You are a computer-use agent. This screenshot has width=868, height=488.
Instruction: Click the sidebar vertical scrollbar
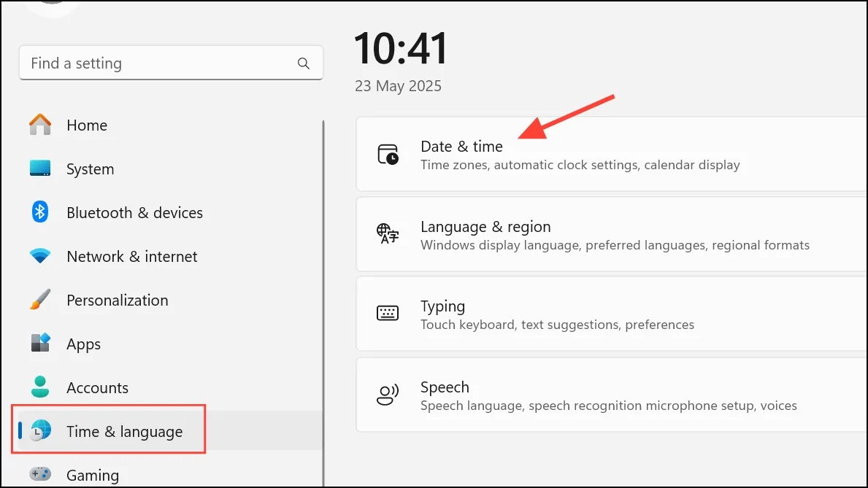[323, 303]
